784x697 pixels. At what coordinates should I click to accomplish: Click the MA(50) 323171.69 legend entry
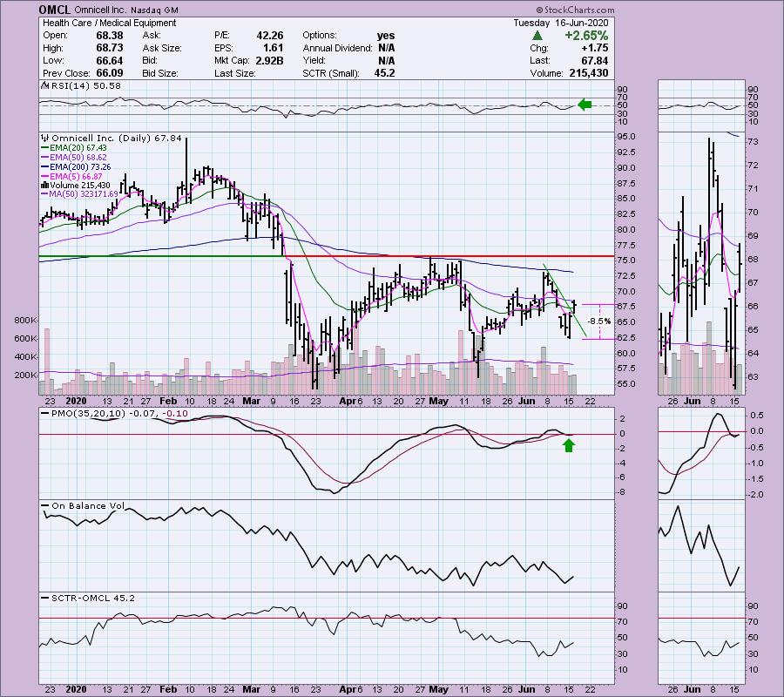[x=84, y=194]
